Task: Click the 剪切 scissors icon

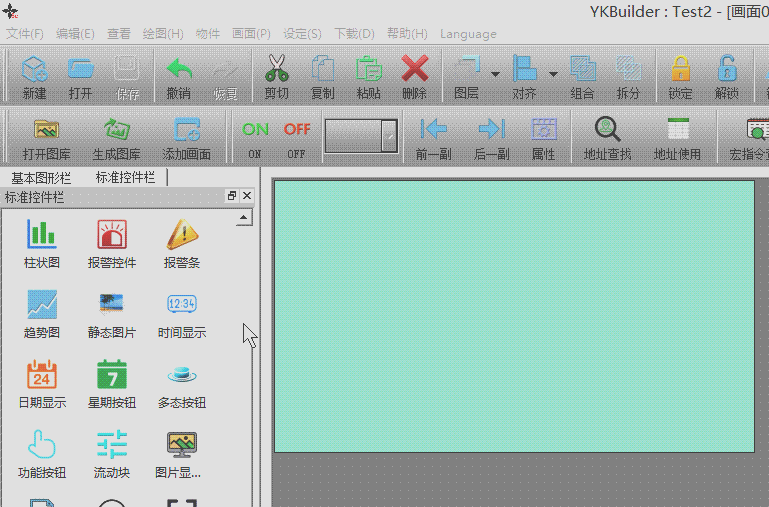Action: (276, 76)
